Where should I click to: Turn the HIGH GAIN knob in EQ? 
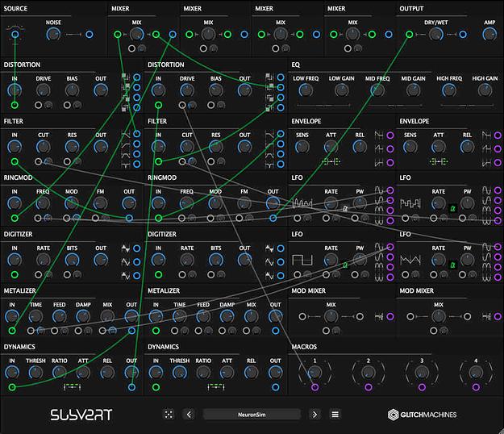point(485,90)
